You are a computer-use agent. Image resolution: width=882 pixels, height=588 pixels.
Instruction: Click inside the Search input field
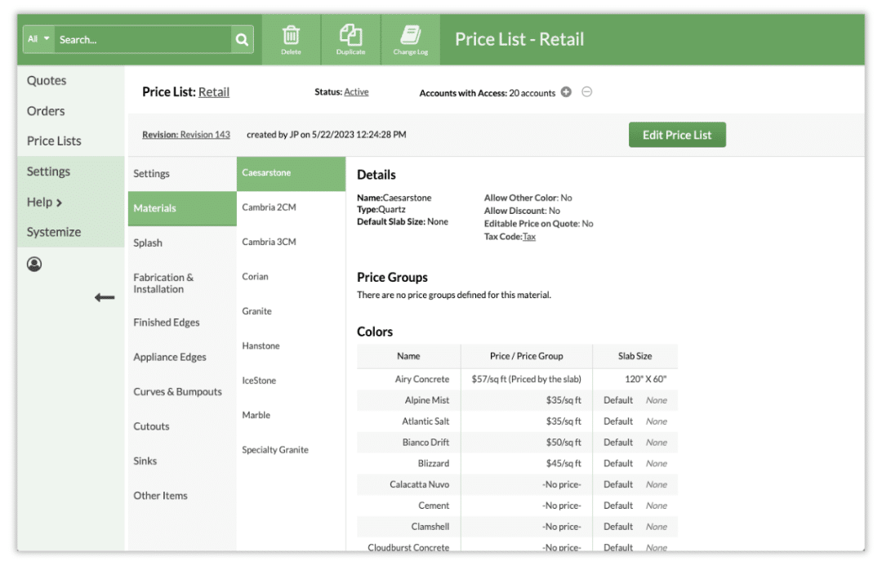[x=143, y=39]
